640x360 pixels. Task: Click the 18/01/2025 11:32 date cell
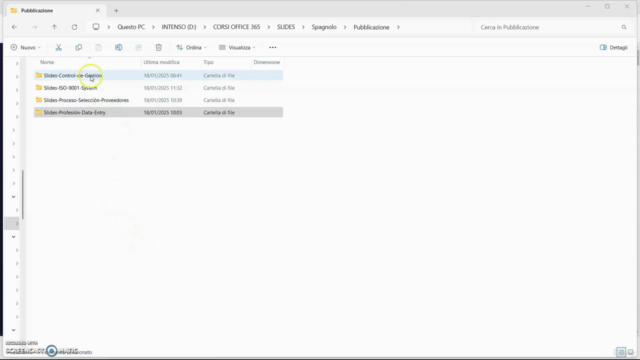tap(163, 88)
